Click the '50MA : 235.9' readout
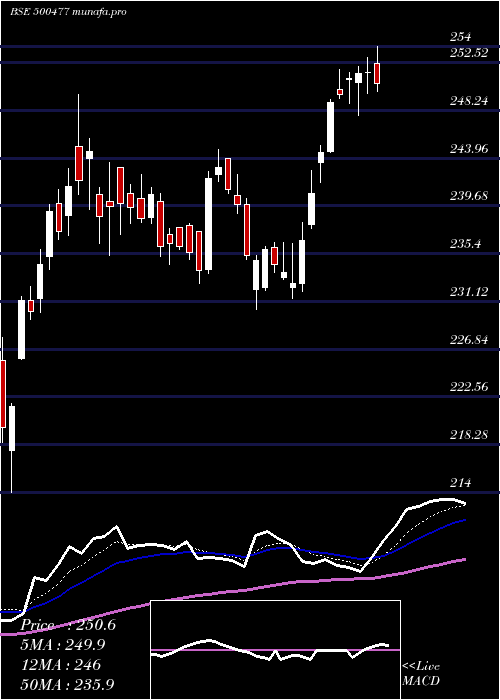Viewport: 500px width, 700px height. tap(67, 684)
